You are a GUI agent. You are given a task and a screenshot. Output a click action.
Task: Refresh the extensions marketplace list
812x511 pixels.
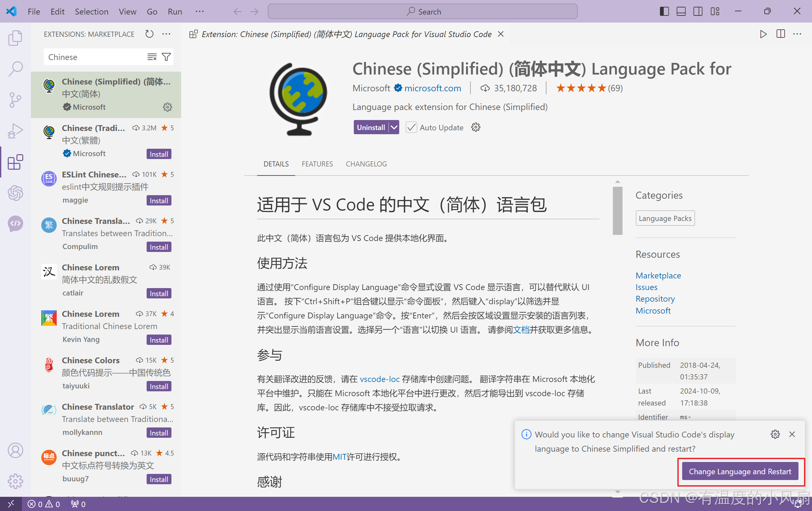click(150, 34)
